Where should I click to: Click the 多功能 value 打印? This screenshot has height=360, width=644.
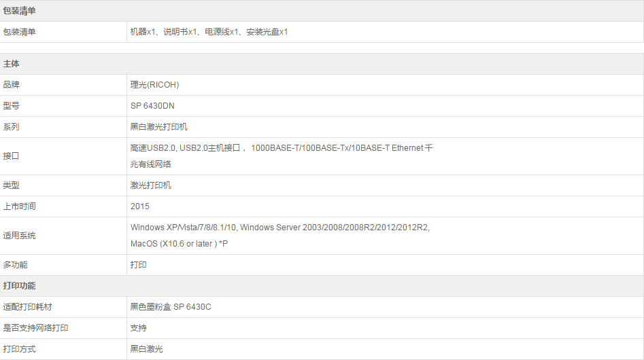[x=139, y=265]
